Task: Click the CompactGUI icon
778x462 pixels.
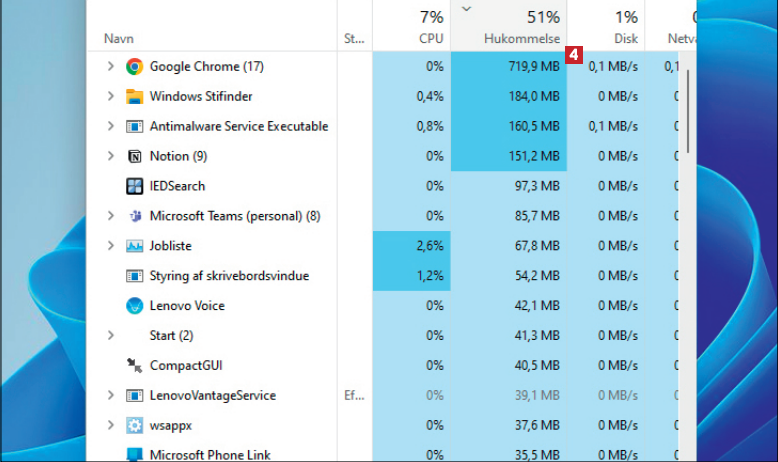Action: [x=135, y=366]
